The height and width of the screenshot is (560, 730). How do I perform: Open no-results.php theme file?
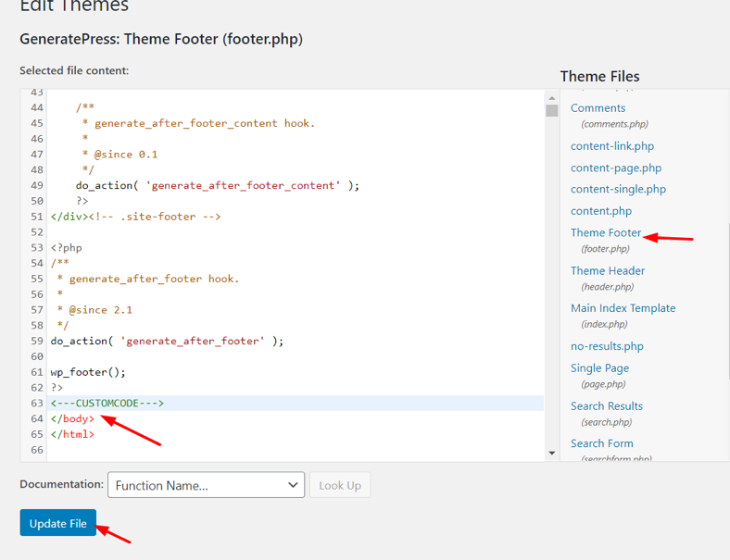click(x=607, y=346)
